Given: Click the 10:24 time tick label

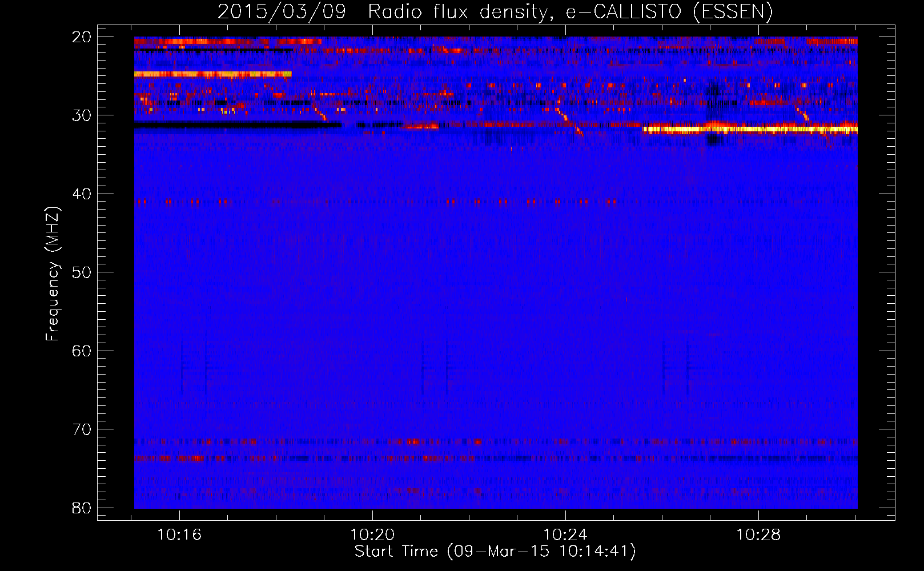Looking at the screenshot, I should (565, 535).
